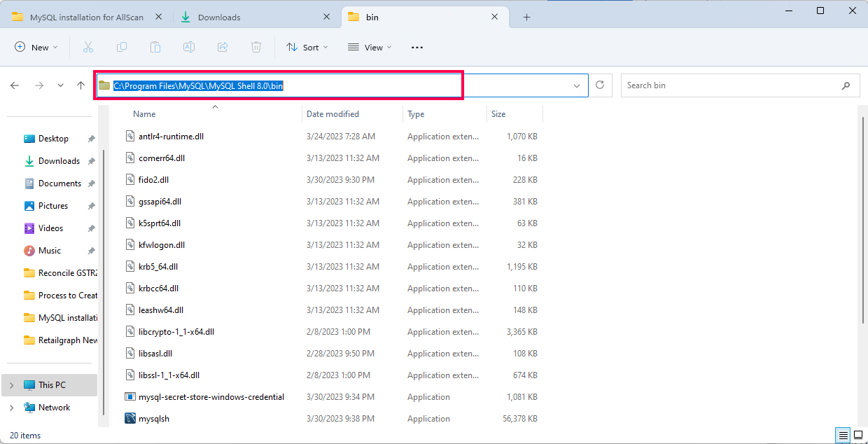
Task: Switch to Details view icon in status bar
Action: pyautogui.click(x=842, y=435)
